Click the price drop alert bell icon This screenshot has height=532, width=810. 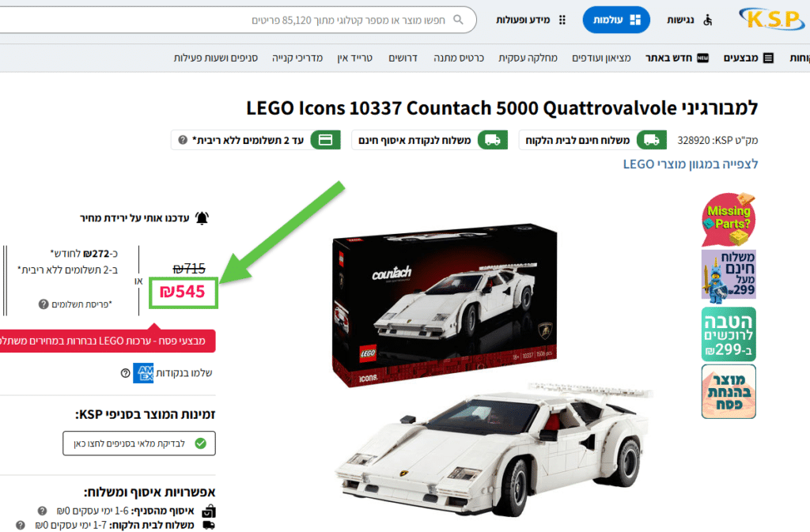pos(202,218)
